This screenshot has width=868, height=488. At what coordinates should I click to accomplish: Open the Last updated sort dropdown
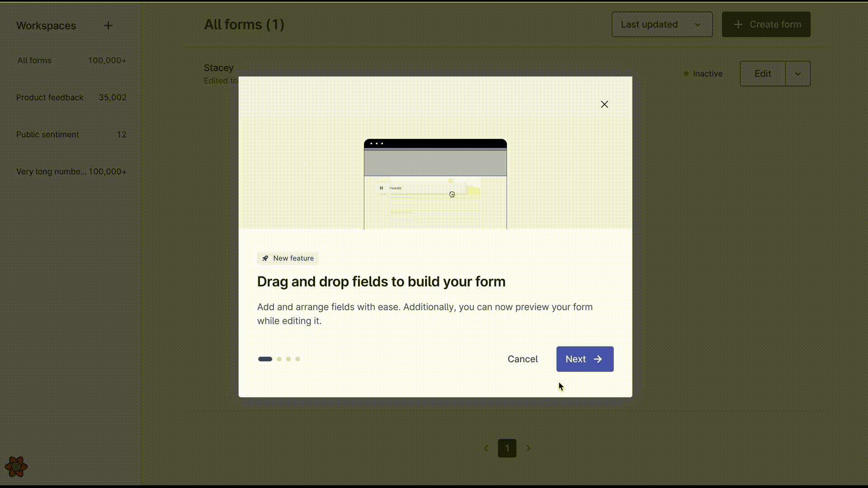click(x=661, y=24)
